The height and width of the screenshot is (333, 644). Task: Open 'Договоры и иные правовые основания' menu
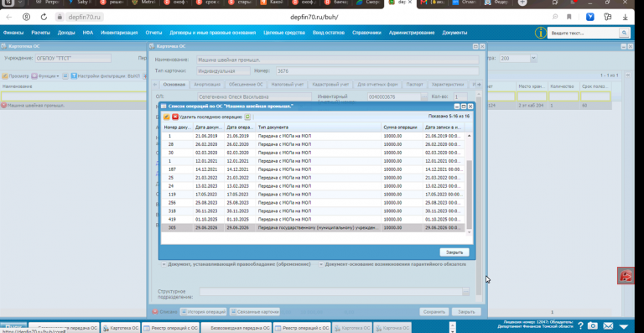213,33
